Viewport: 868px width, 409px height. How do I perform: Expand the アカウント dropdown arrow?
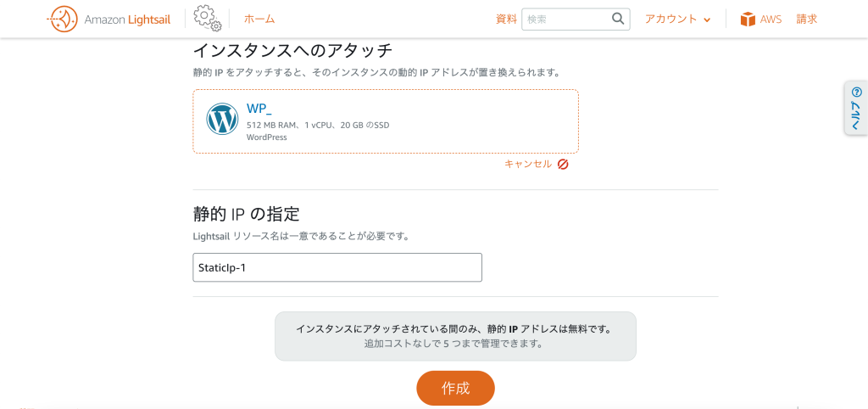pos(707,20)
